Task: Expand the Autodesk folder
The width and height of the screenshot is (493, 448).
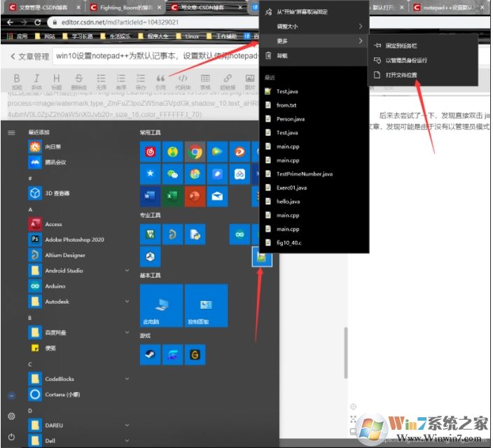Action: 78,302
